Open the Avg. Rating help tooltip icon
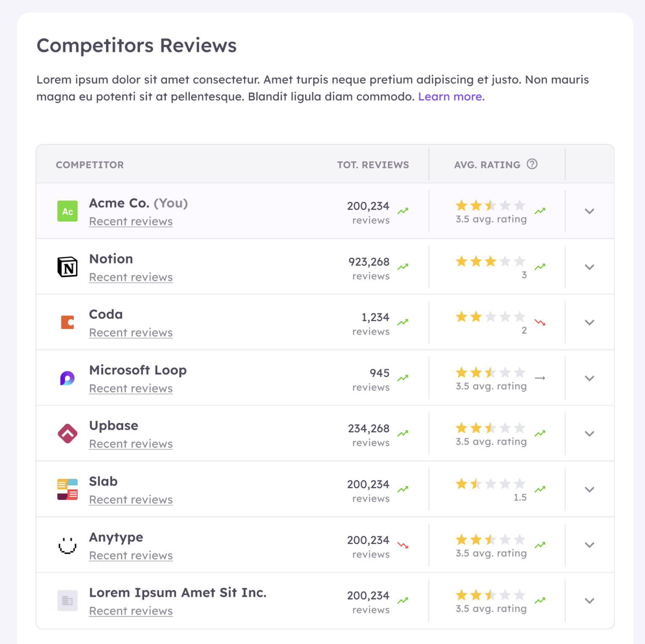This screenshot has height=644, width=645. [x=532, y=164]
